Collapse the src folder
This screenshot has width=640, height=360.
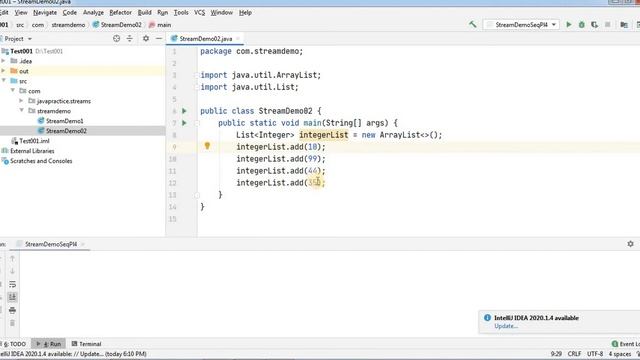[4, 81]
